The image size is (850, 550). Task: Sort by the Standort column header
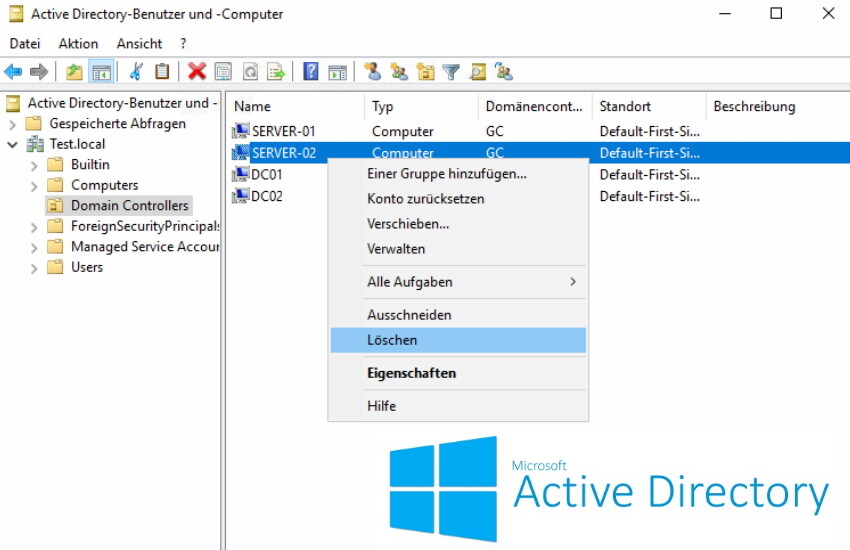[x=649, y=106]
